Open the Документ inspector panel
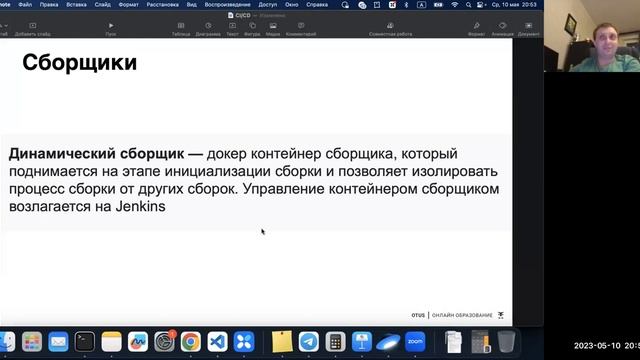This screenshot has width=640, height=360. pyautogui.click(x=529, y=29)
